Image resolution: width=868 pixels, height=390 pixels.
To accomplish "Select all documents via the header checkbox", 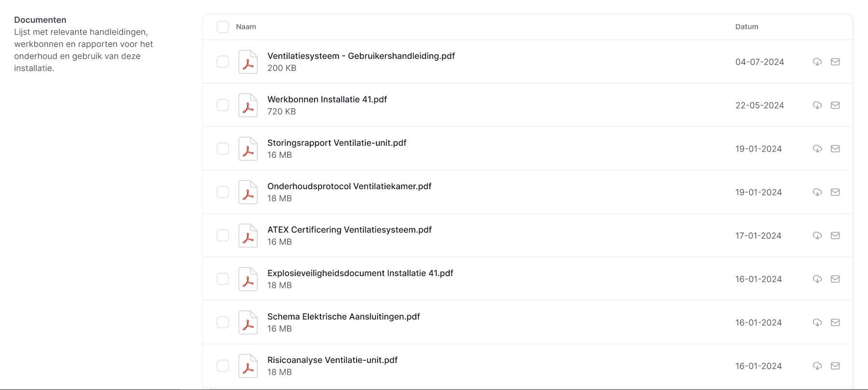I will (x=222, y=27).
